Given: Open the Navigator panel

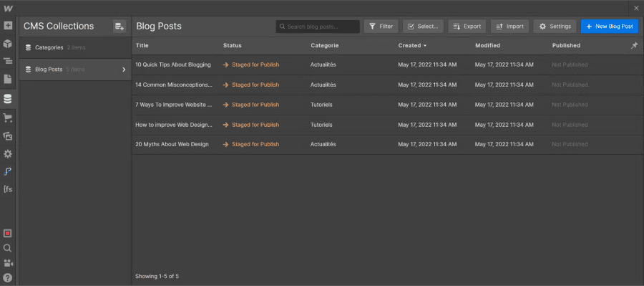Looking at the screenshot, I should (8, 62).
